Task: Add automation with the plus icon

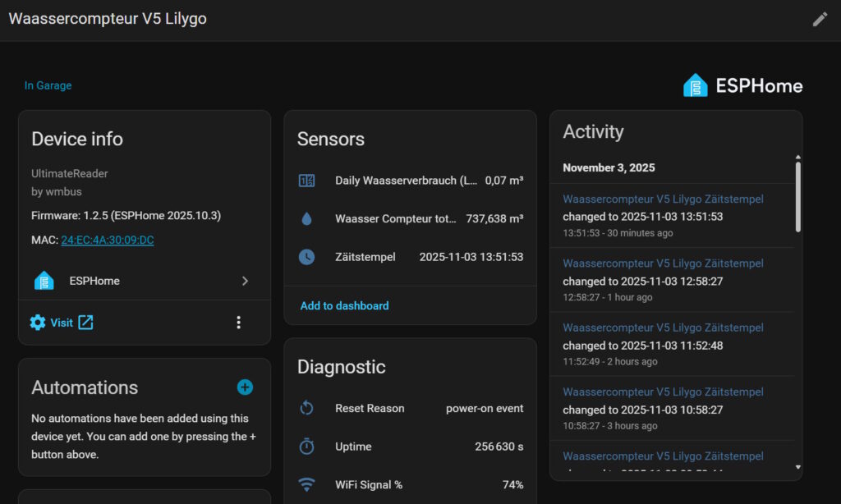Action: click(245, 387)
